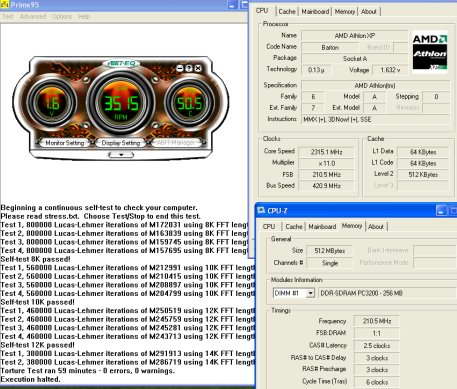Click the Cycle Time (Tras) '6 clocks' value
Viewport: 457px width, 389px height.
pyautogui.click(x=376, y=382)
